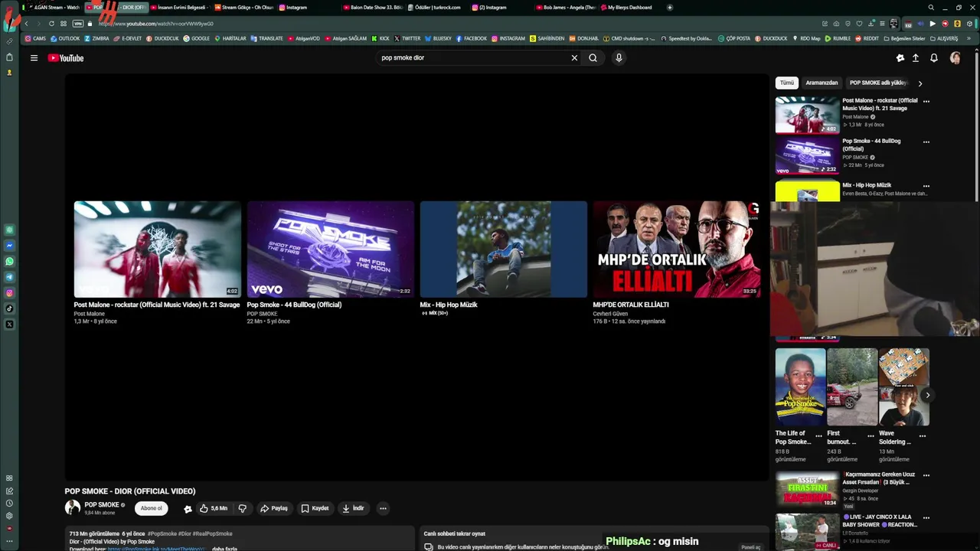
Task: Search tabs with title bar magnifier
Action: [931, 8]
